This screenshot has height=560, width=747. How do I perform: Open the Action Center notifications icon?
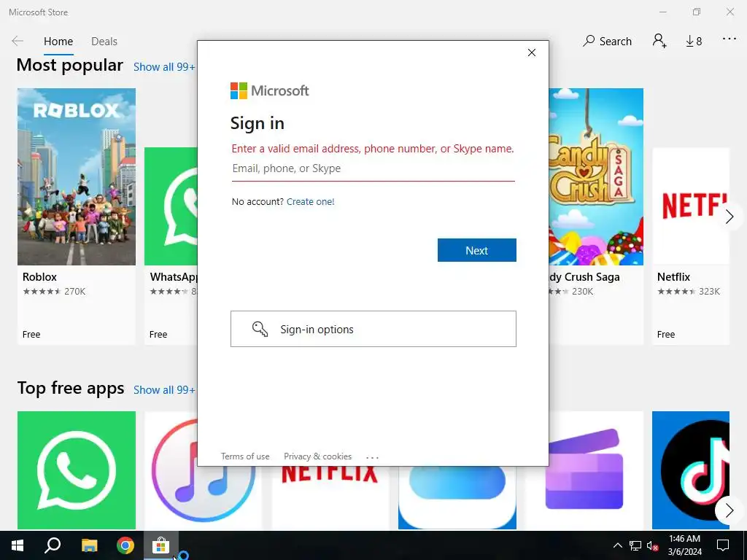[723, 545]
